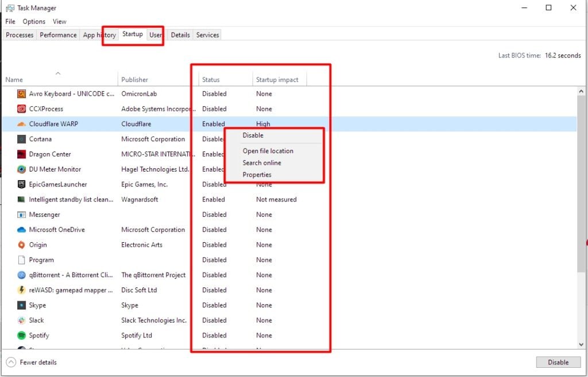Click the Intelligent standby list cleaner icon
Screen dimensions: 588x377
pos(22,199)
